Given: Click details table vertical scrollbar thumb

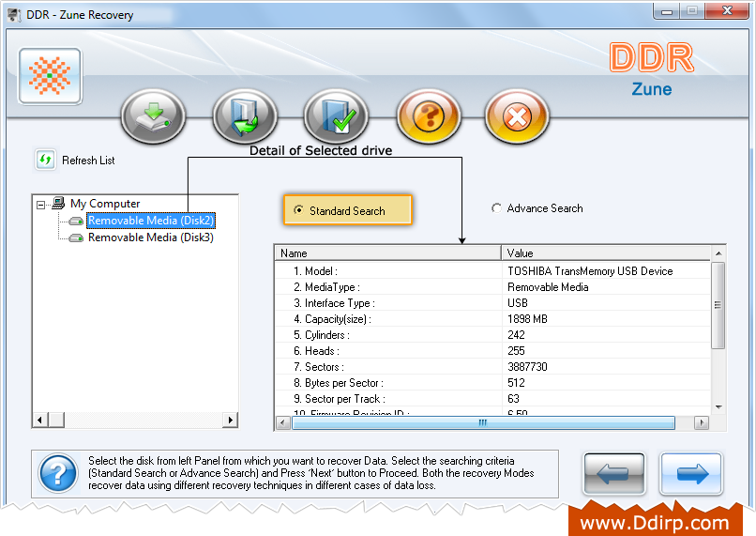Looking at the screenshot, I should [718, 305].
